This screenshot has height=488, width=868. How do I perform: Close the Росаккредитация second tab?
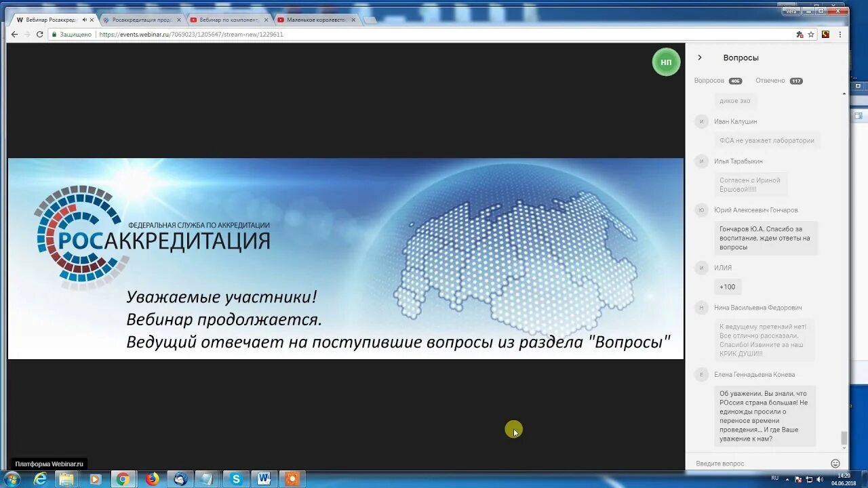(x=179, y=20)
